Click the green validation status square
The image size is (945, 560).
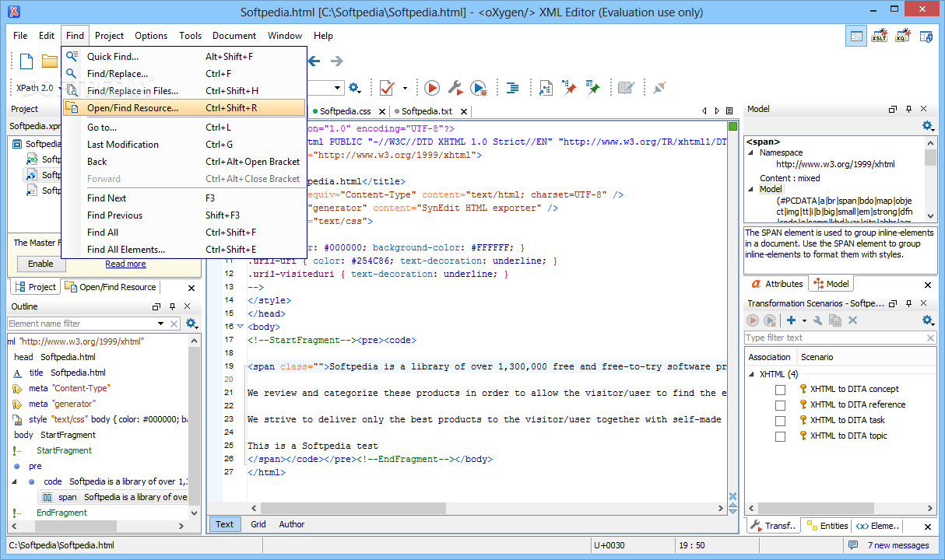click(732, 126)
